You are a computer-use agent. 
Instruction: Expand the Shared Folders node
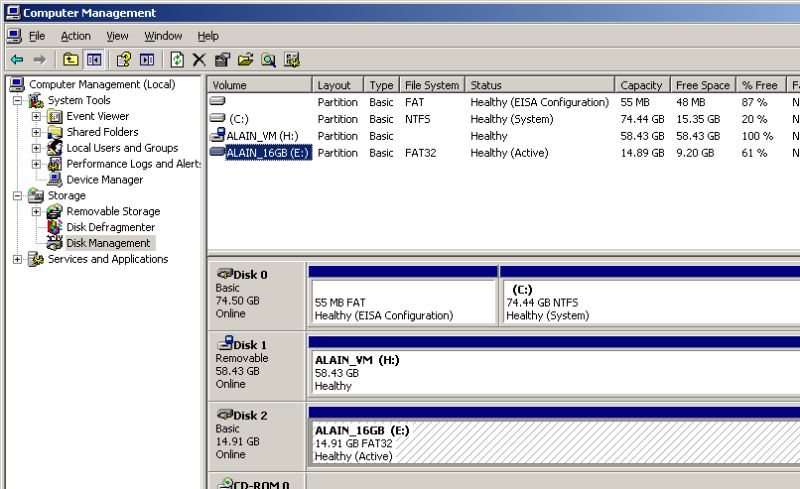[x=36, y=132]
